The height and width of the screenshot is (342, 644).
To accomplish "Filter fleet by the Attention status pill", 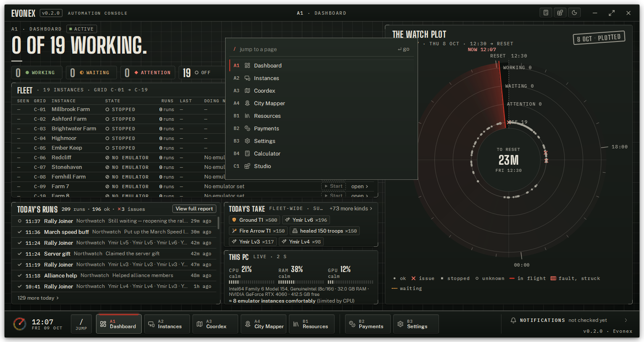I will point(148,73).
